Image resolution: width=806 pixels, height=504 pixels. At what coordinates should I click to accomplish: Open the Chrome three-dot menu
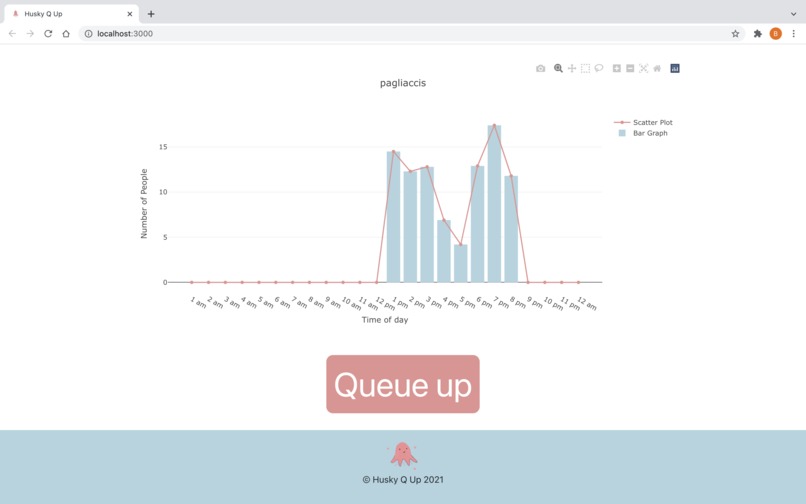(x=794, y=33)
